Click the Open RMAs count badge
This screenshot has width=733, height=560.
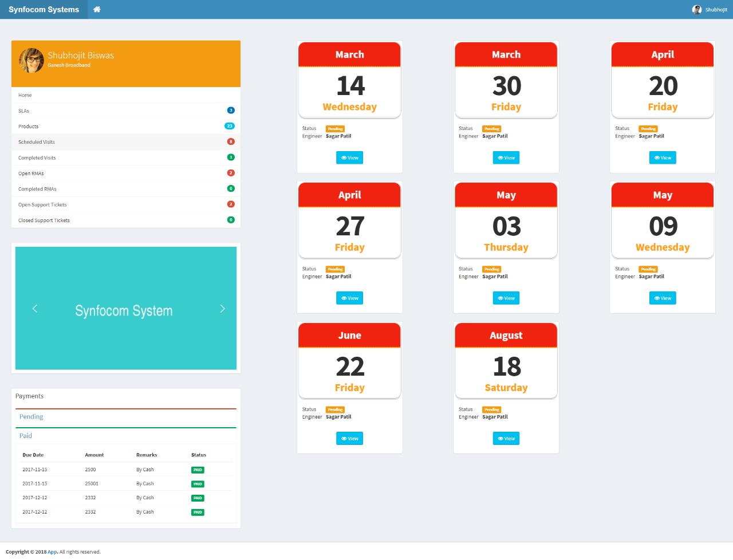[x=231, y=173]
